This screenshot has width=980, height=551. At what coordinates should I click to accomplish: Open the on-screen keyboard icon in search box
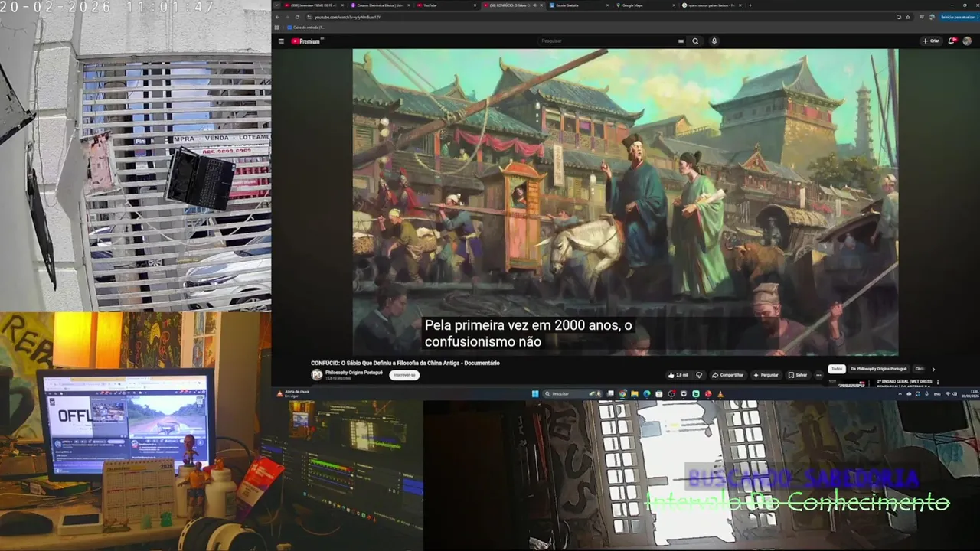(681, 41)
